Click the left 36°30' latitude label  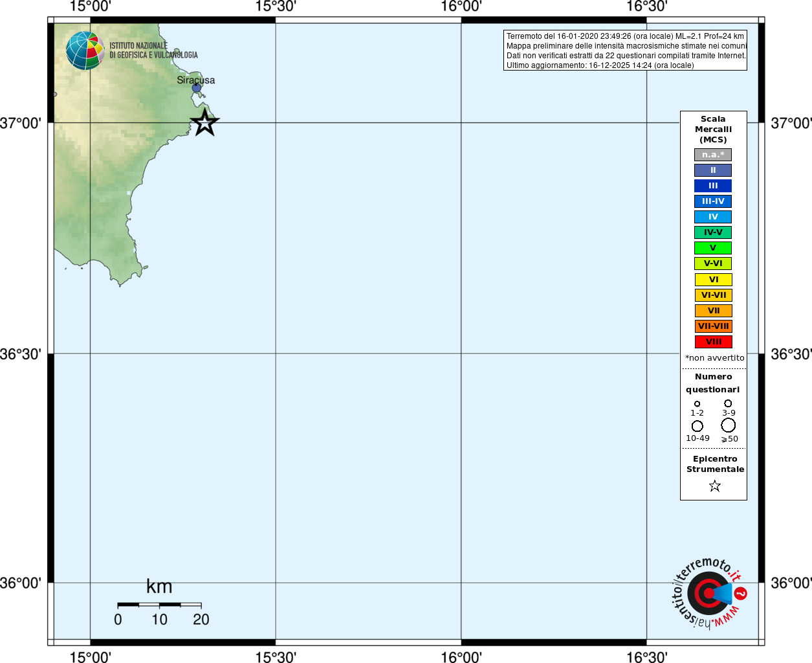(21, 354)
